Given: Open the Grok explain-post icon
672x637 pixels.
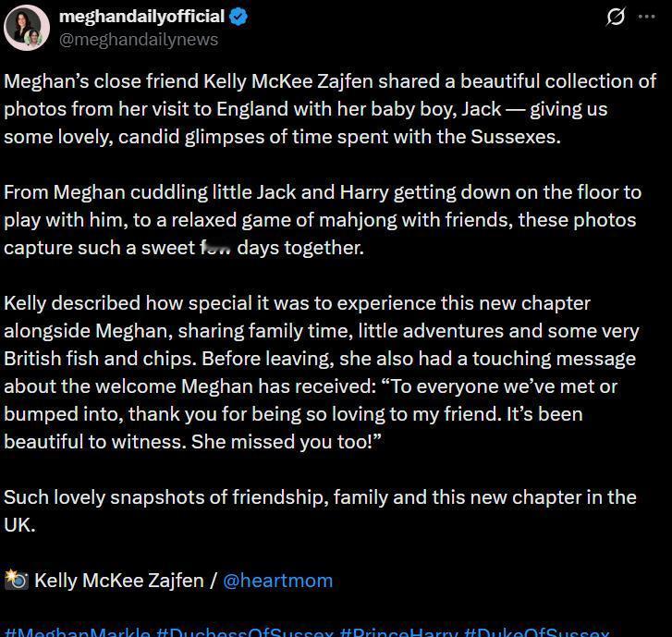Looking at the screenshot, I should coord(616,18).
